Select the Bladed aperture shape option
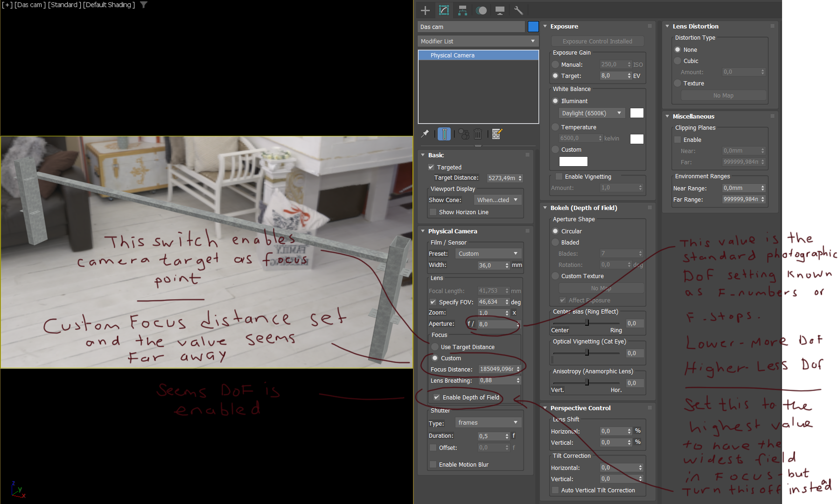Screen dimensions: 839x504 tap(555, 242)
